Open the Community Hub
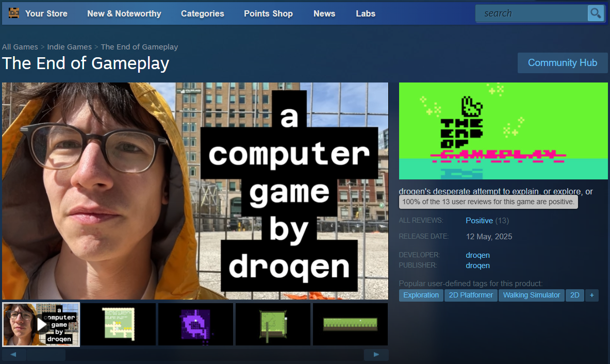This screenshot has width=610, height=364. point(562,63)
